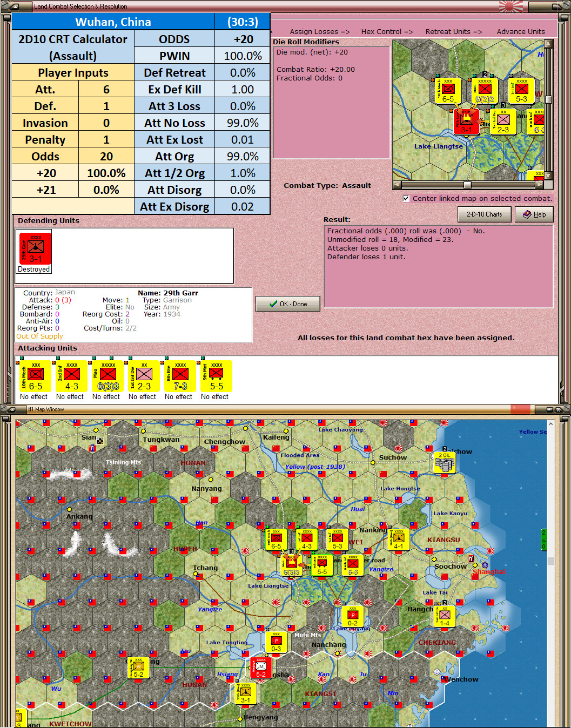Toggle Center linked map on selected combat
This screenshot has height=728, width=571.
[x=406, y=198]
